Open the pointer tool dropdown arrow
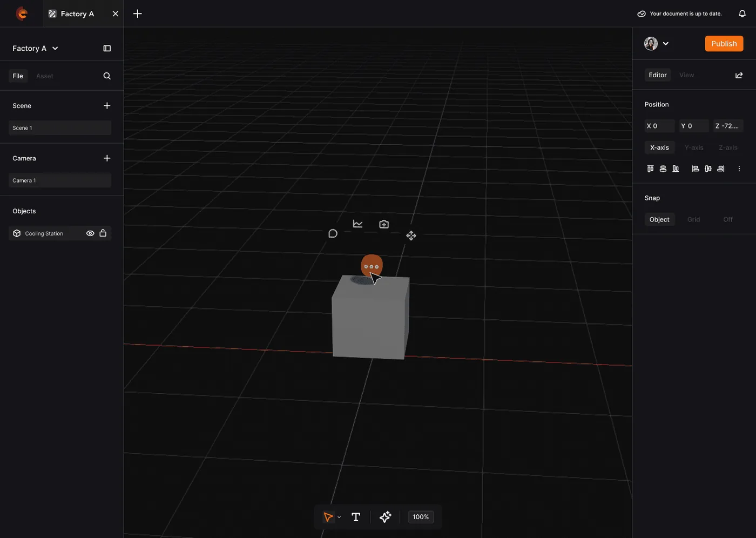756x538 pixels. pyautogui.click(x=339, y=517)
